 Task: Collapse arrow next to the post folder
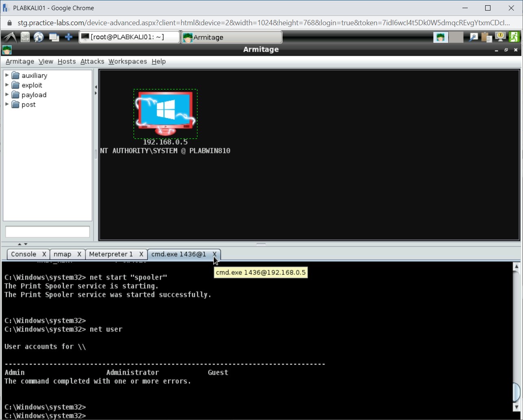tap(7, 104)
